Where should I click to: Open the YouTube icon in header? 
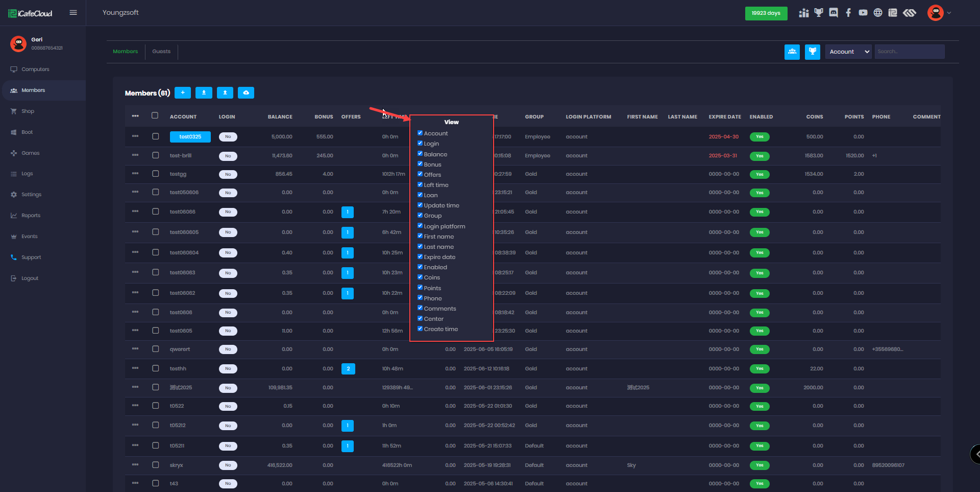click(x=863, y=13)
